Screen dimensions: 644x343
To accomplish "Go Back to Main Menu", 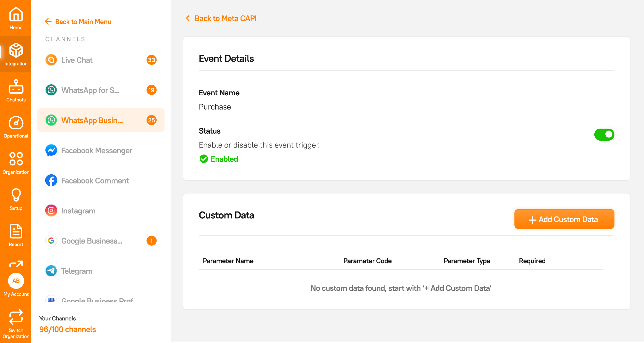I will coord(78,21).
